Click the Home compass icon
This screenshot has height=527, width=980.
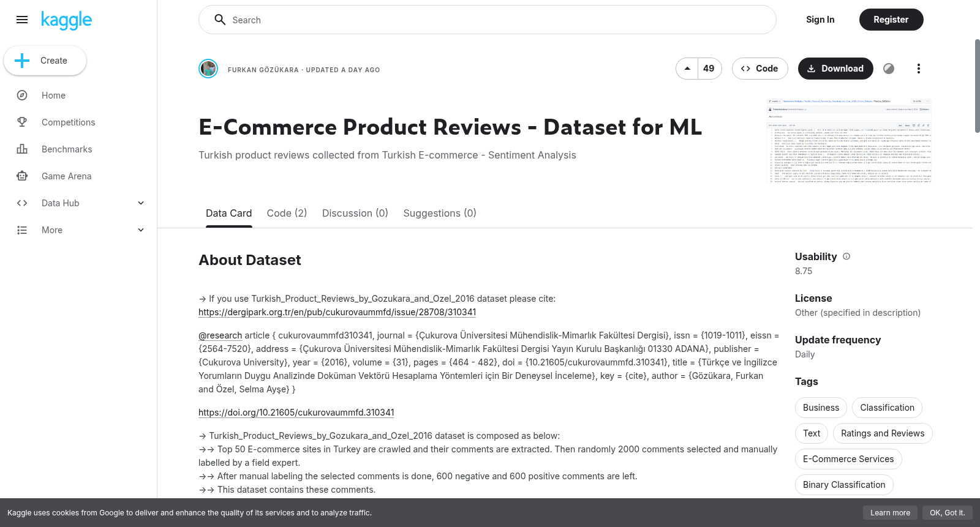click(x=22, y=95)
